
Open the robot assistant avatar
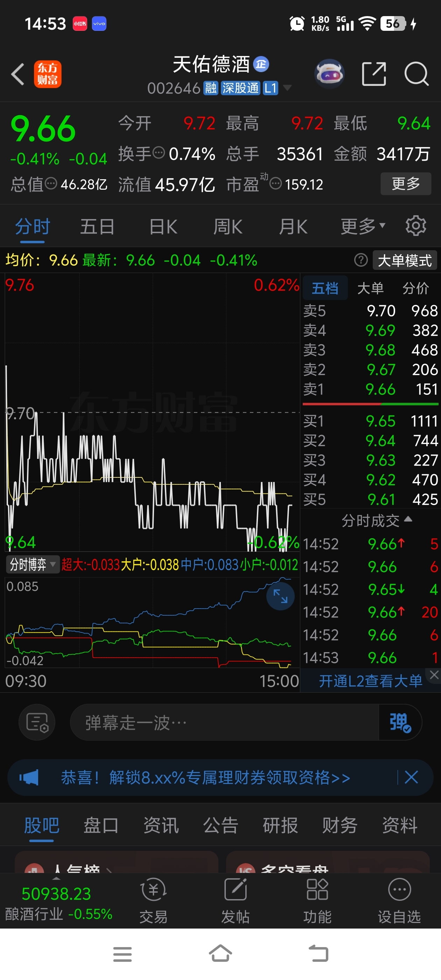click(x=329, y=74)
